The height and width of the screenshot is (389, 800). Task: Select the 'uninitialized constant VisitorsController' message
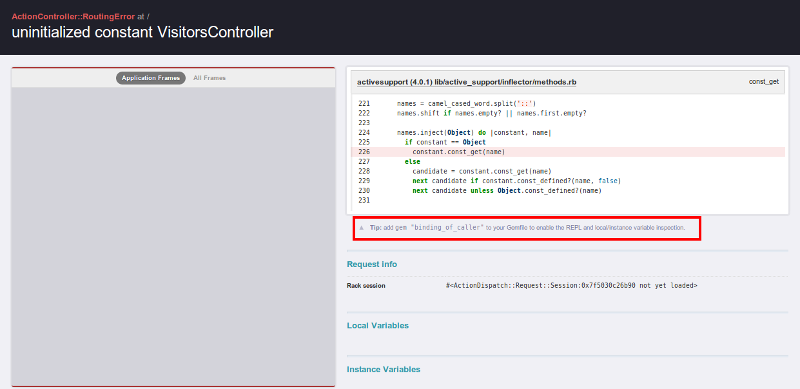pos(142,33)
